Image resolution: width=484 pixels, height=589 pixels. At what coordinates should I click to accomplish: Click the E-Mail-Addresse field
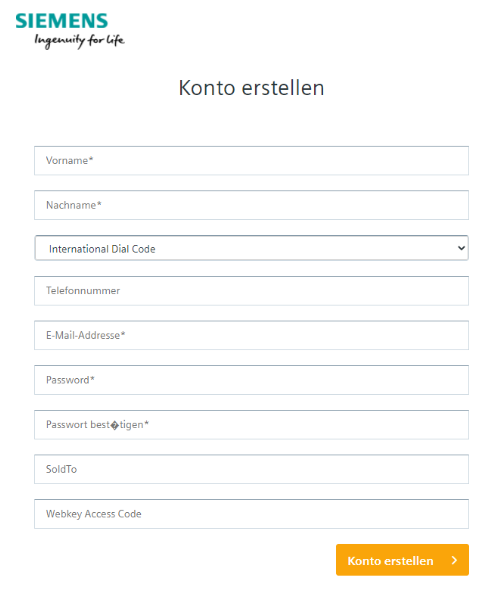click(x=251, y=335)
